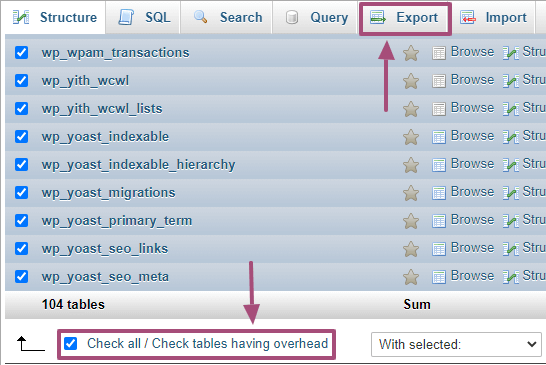Click the Structure icon in wp_yith_wcwl row

[511, 81]
